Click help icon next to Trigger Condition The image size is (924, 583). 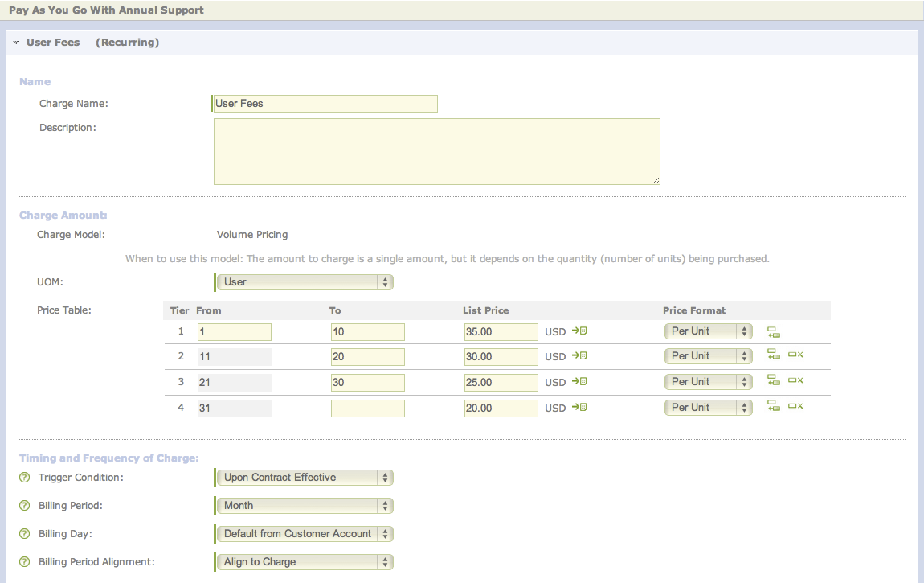[24, 478]
